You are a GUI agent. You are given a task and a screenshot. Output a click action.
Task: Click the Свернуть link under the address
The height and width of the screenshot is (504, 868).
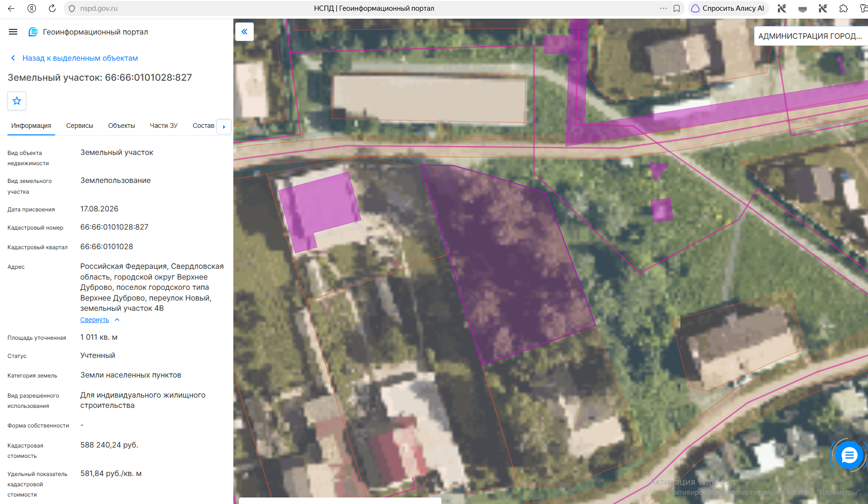[94, 320]
